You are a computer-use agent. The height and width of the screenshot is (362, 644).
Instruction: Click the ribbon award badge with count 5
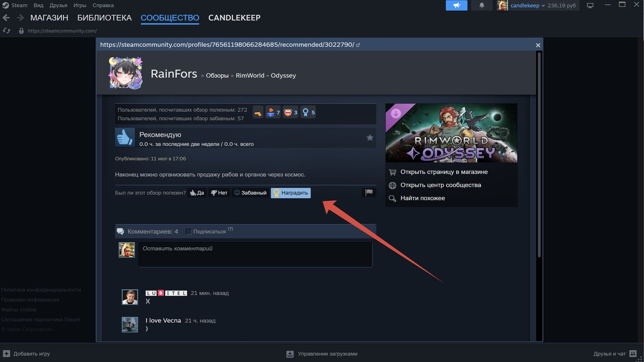[308, 113]
